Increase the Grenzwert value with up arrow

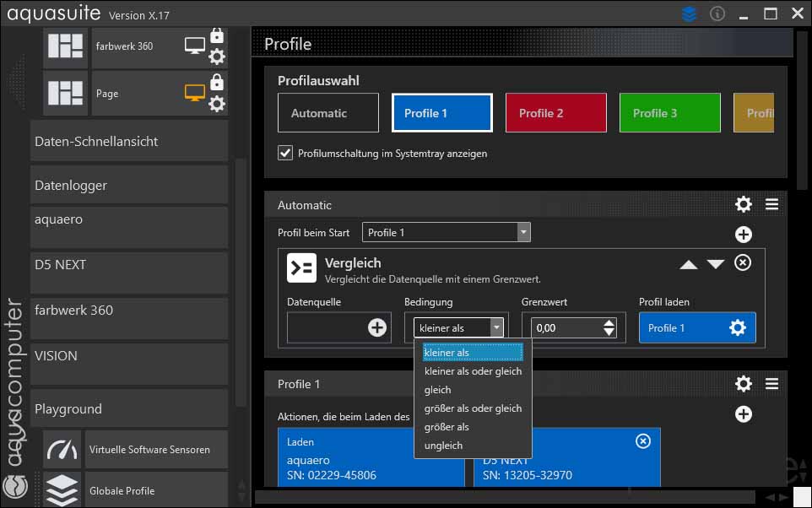pos(609,323)
